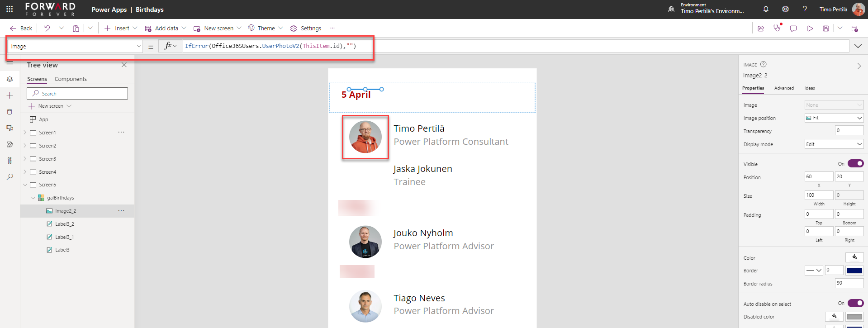868x328 pixels.
Task: Toggle the Visible switch off
Action: coord(855,163)
